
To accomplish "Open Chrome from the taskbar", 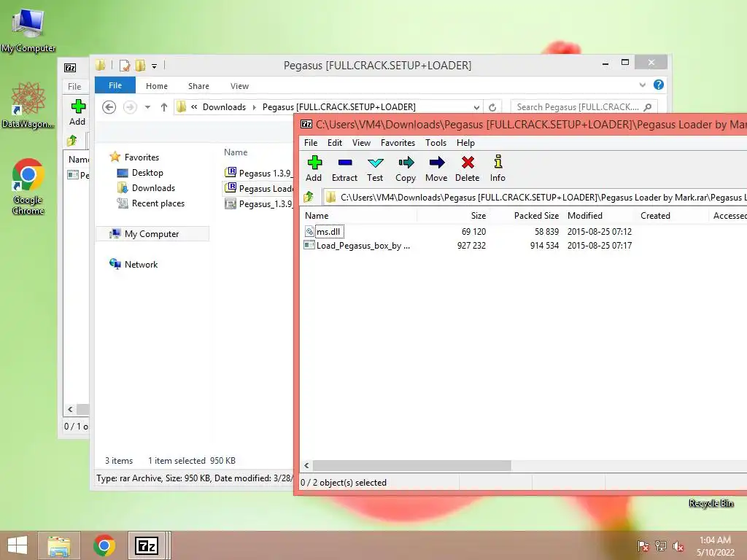I will (x=104, y=545).
